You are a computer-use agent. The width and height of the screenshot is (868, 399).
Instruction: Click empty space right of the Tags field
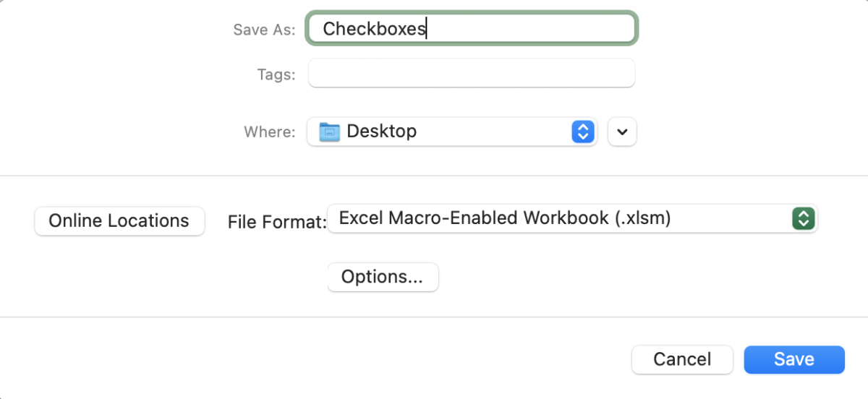click(x=745, y=74)
